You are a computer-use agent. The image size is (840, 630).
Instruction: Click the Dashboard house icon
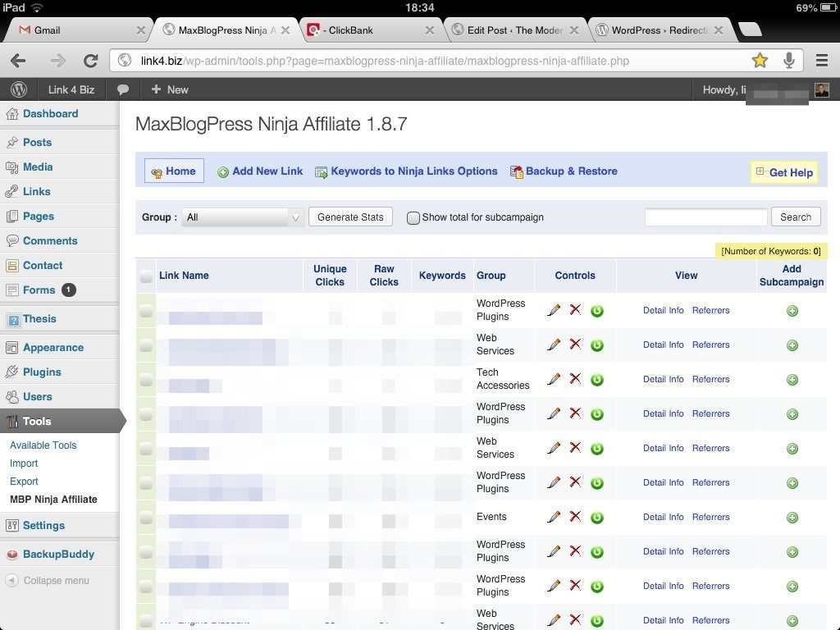(x=11, y=113)
